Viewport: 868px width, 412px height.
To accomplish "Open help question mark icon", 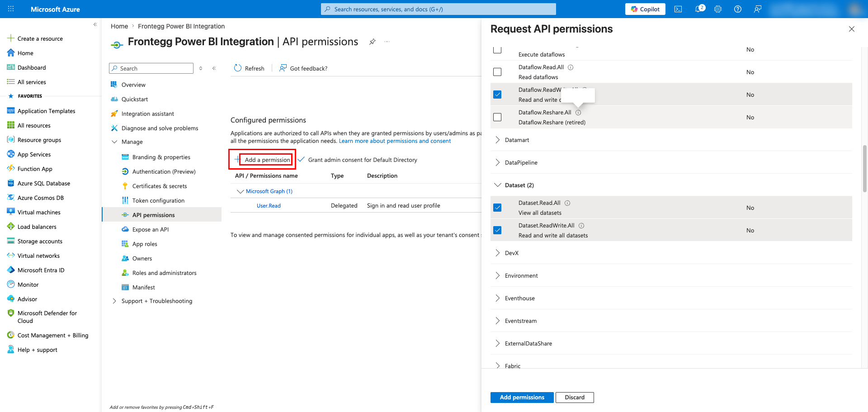I will 738,9.
